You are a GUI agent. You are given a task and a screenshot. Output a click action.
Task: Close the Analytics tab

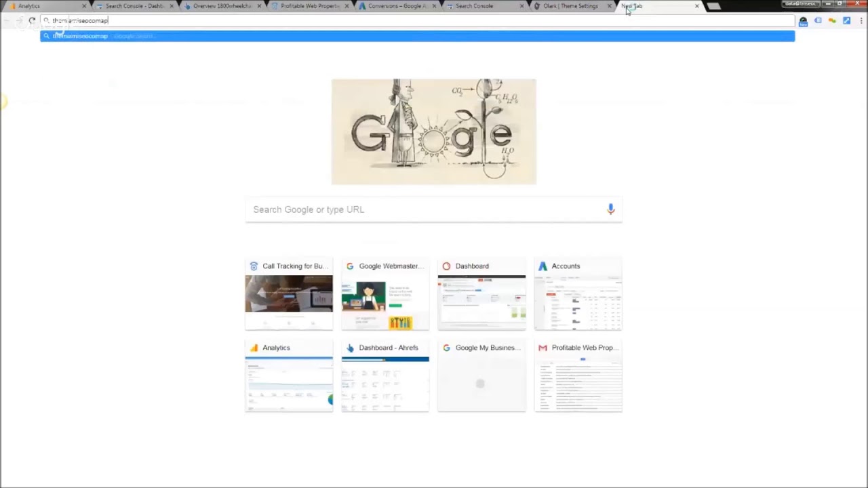84,6
